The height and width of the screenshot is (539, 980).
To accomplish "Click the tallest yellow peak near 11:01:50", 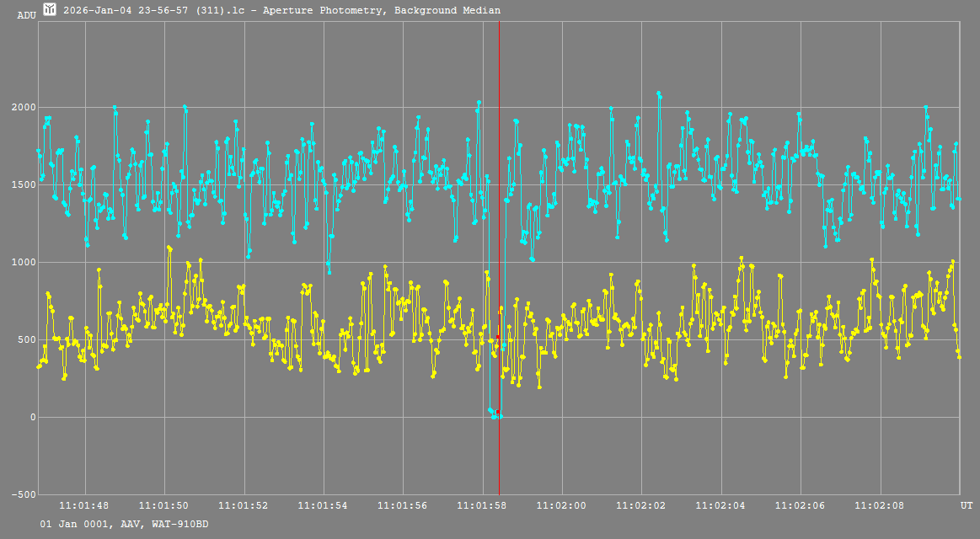I will [169, 248].
